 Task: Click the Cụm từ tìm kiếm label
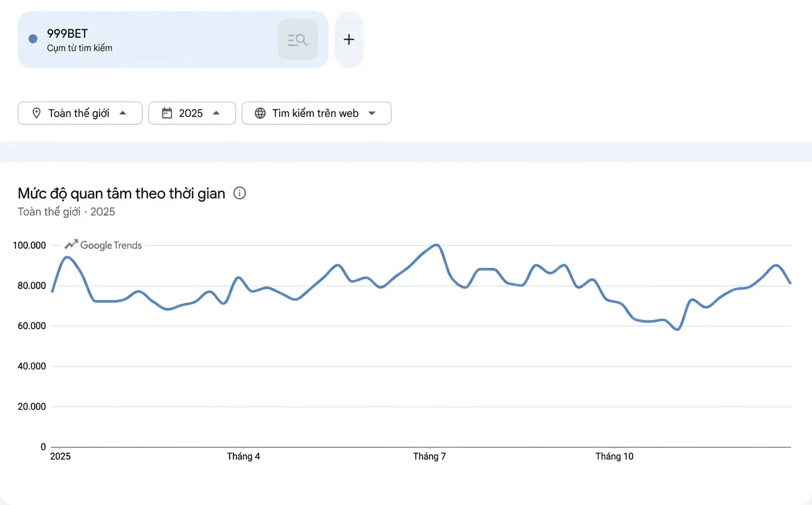coord(80,48)
